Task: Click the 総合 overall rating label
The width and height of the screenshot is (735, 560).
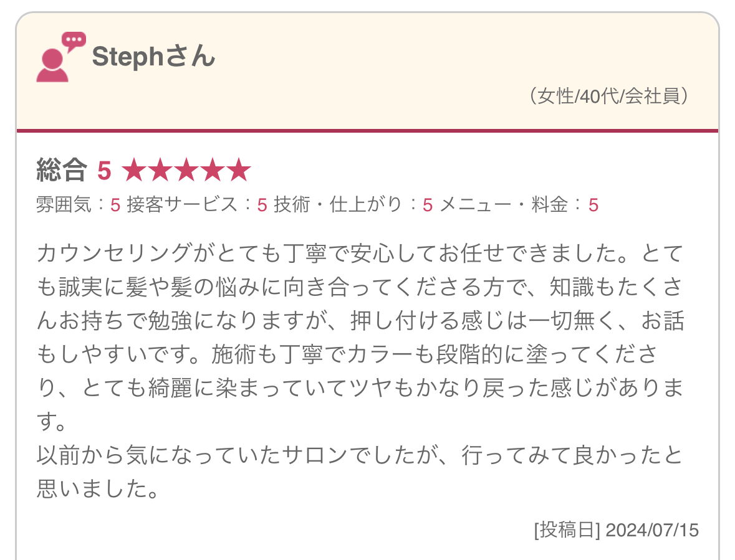Action: (x=62, y=171)
